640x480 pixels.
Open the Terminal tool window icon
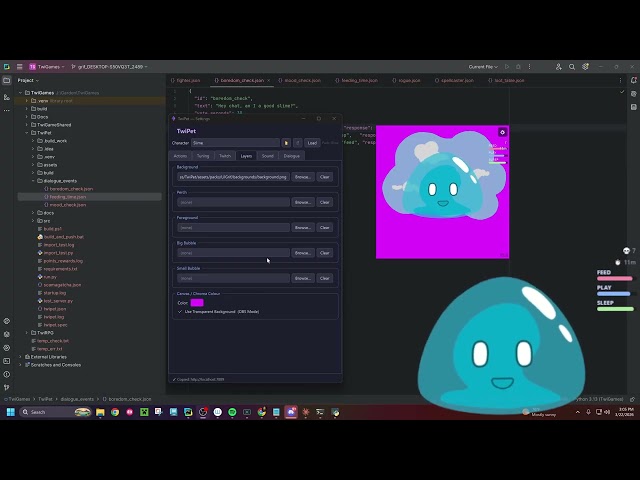tap(7, 361)
